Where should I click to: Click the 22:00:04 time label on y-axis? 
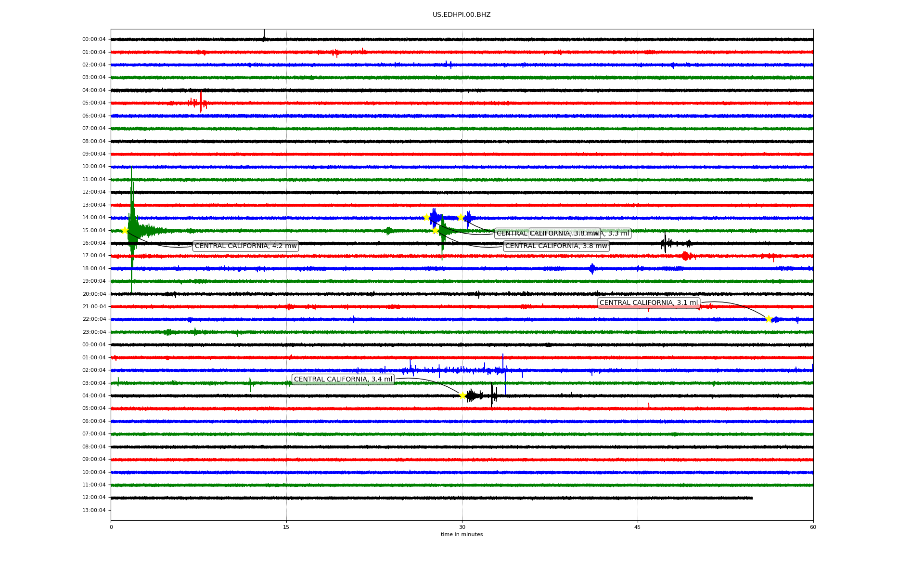(x=94, y=319)
